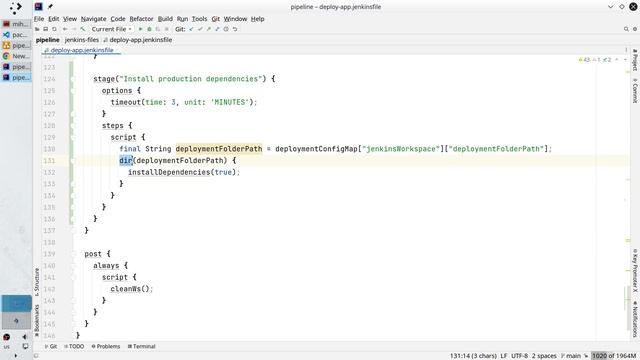Click the Build project hammer icon
Screen dimensions: 640x360
[83, 29]
